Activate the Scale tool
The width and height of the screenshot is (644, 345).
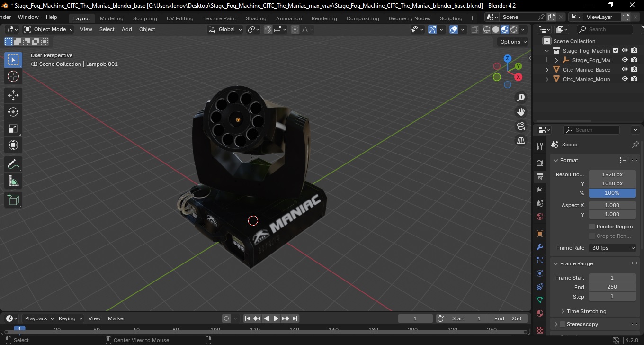coord(13,128)
